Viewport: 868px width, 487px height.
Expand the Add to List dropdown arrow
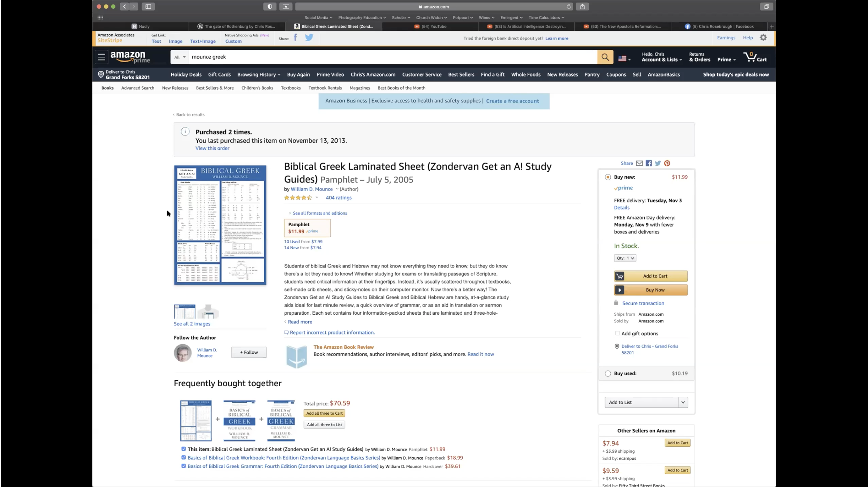[x=683, y=402]
